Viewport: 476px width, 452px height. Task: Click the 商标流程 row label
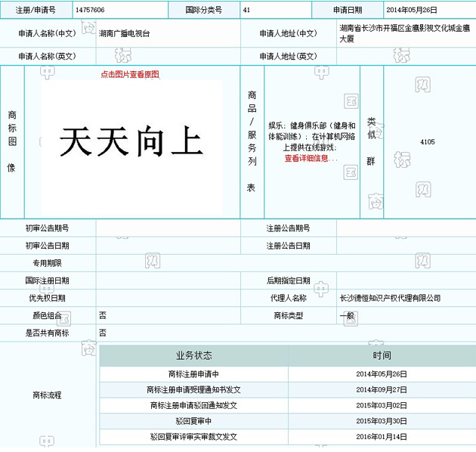(46, 395)
